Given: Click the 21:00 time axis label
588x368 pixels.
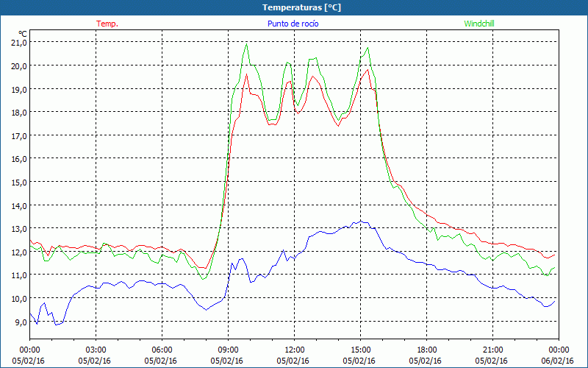Looking at the screenshot, I should (492, 350).
